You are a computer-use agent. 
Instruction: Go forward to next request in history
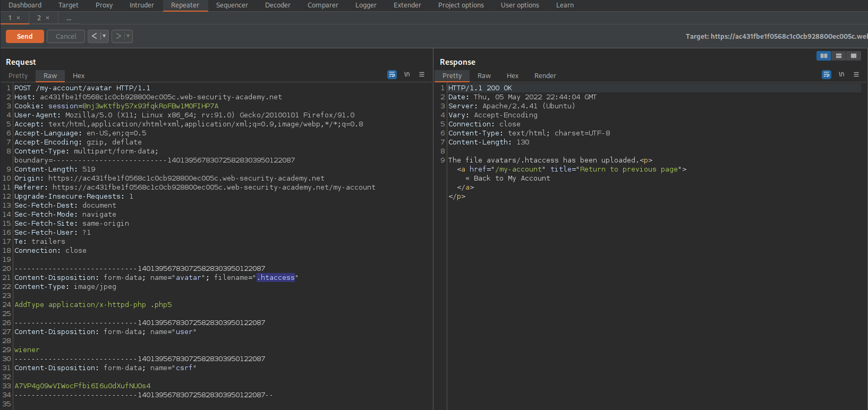pos(118,36)
